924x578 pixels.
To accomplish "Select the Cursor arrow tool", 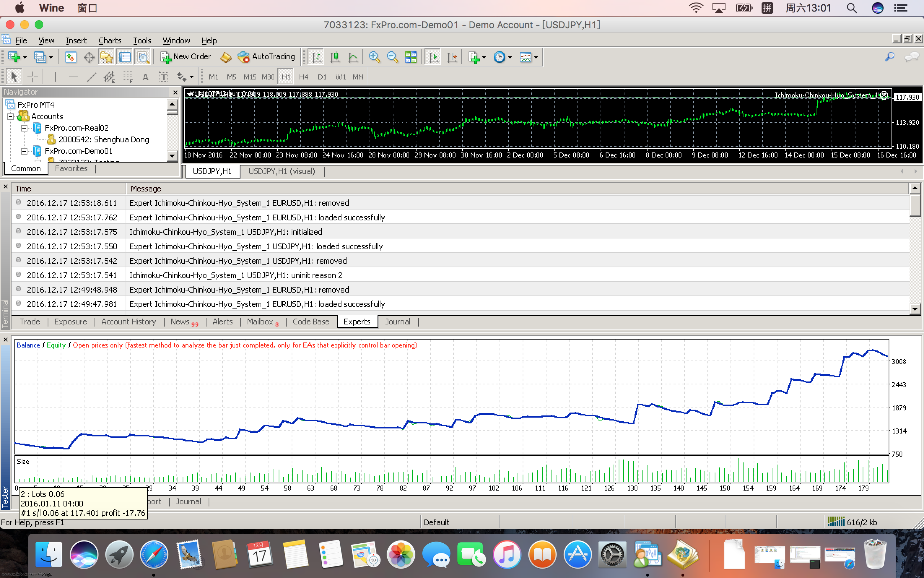I will pyautogui.click(x=14, y=77).
